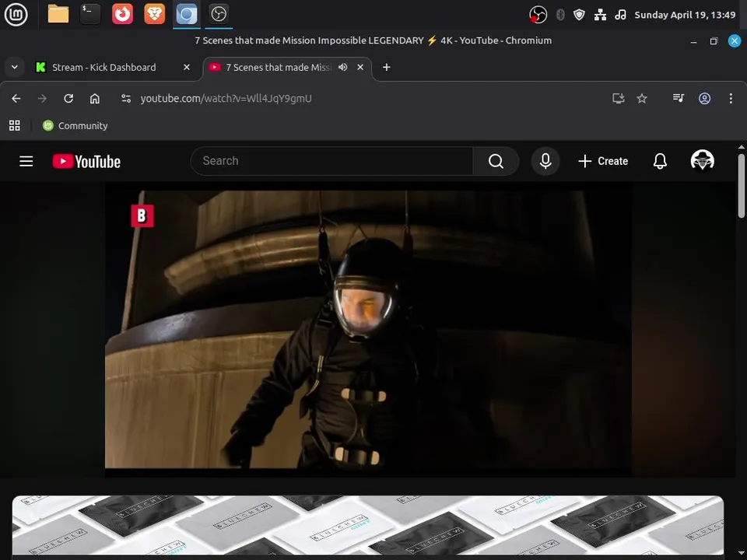Click the red B channel watermark
This screenshot has height=560, width=747.
[x=142, y=215]
